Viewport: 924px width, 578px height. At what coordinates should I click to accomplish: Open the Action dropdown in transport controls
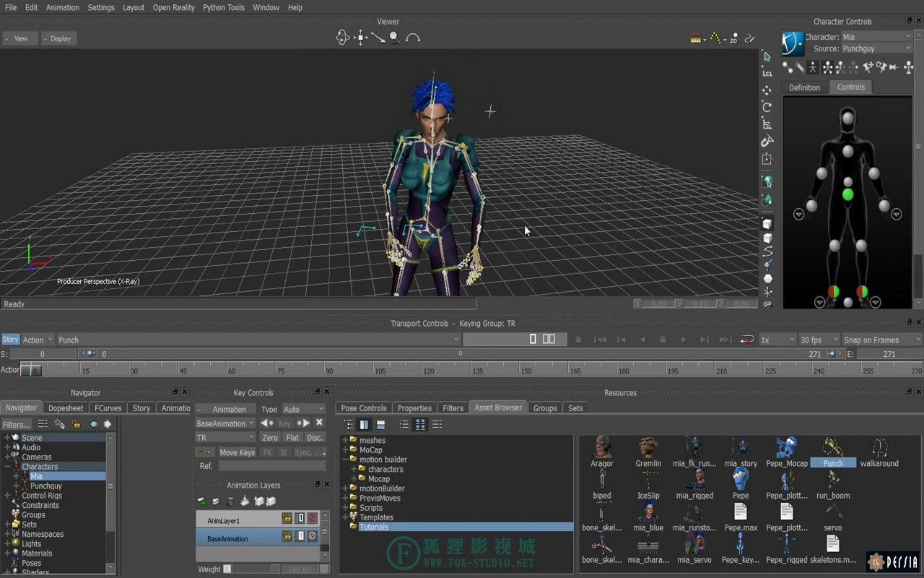coord(38,340)
